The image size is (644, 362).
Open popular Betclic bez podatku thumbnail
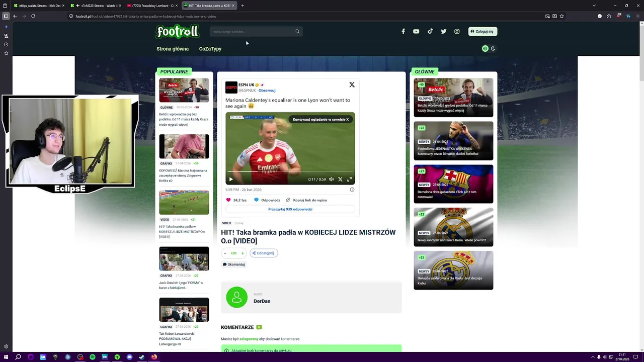point(184,90)
